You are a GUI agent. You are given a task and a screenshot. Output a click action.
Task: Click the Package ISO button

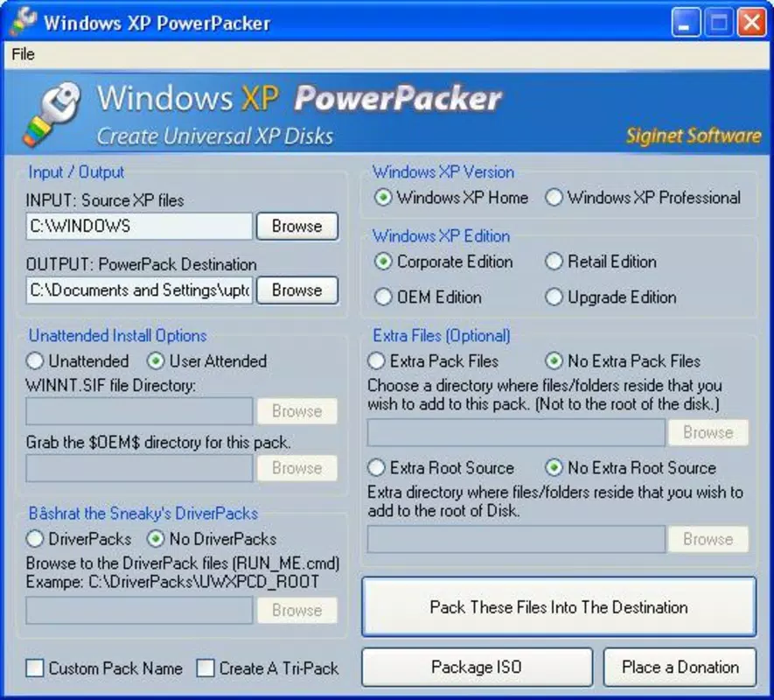[x=477, y=668]
